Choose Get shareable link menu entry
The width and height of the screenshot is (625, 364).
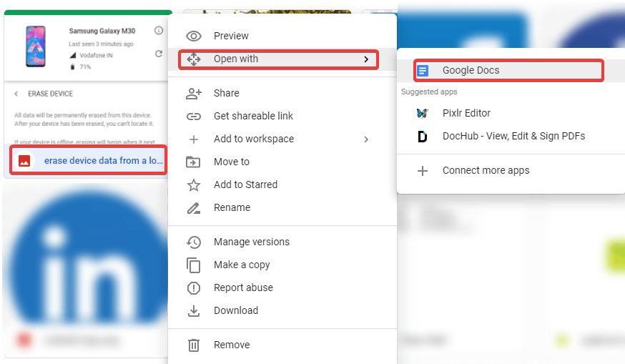[x=282, y=117]
